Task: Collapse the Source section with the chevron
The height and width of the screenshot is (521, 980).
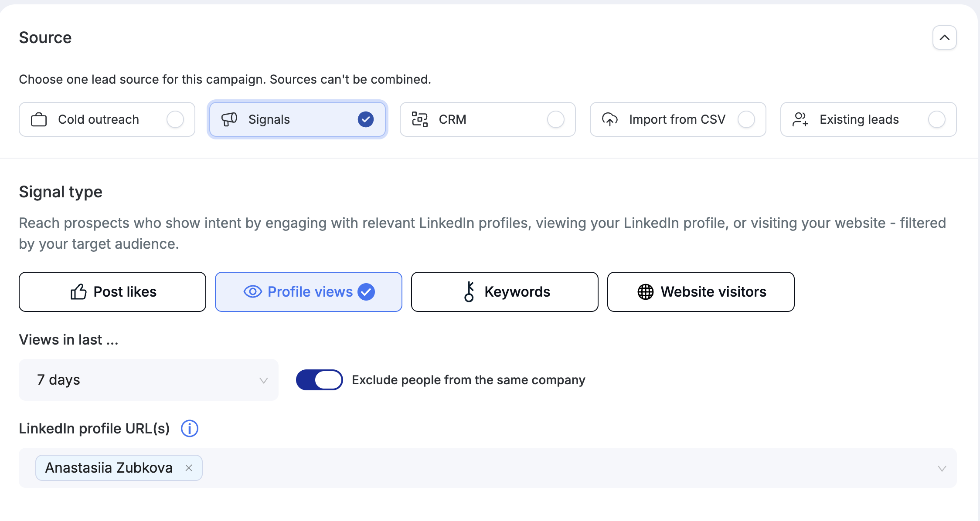Action: point(945,37)
